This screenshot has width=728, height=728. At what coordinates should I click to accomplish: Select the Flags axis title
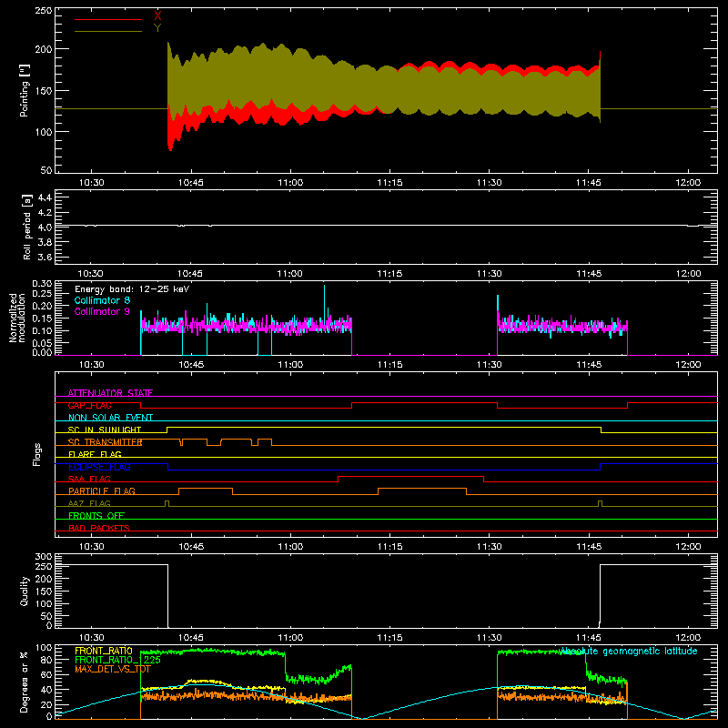36,454
